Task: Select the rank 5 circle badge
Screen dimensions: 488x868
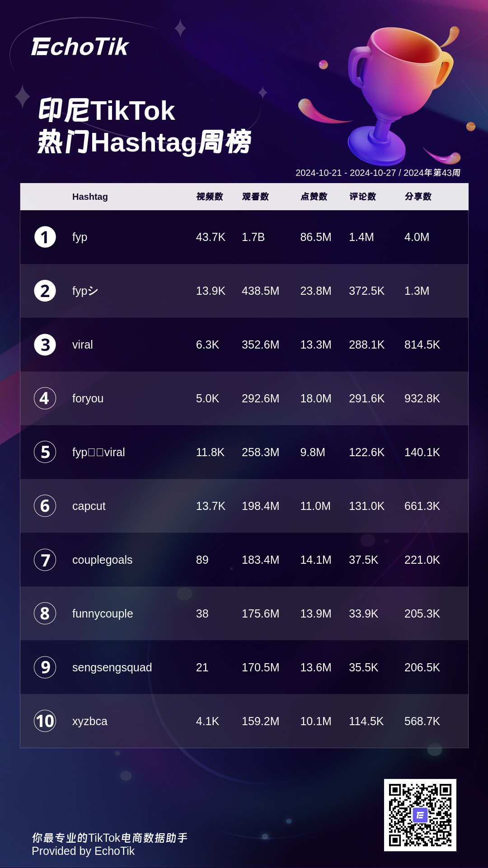Action: 45,452
